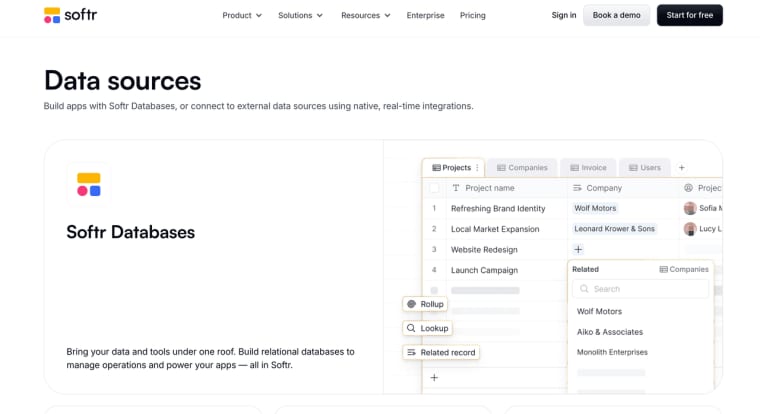Screen dimensions: 760x414
Task: Switch to the Invoice tab
Action: pos(588,168)
